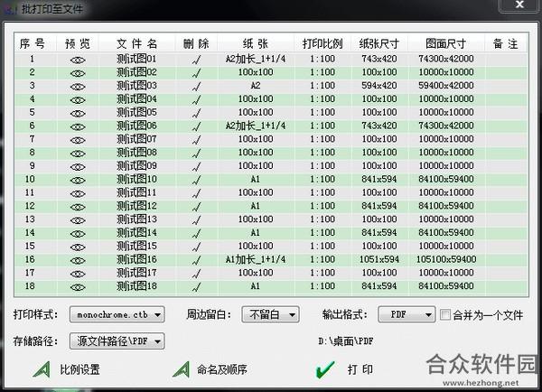Click paper size 1051x594
This screenshot has width=542, height=392.
click(x=379, y=259)
